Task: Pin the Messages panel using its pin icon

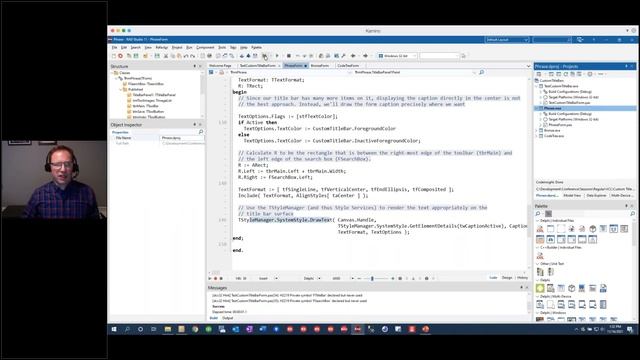Action: click(521, 288)
